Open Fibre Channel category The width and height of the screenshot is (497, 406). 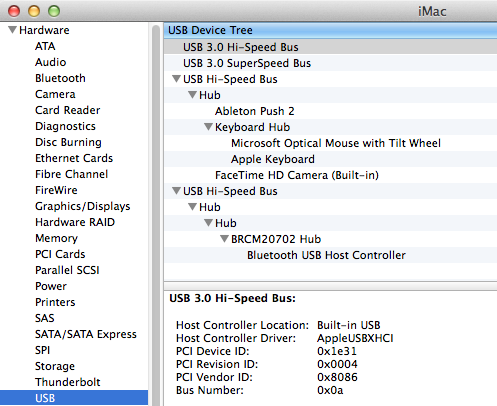pyautogui.click(x=72, y=174)
